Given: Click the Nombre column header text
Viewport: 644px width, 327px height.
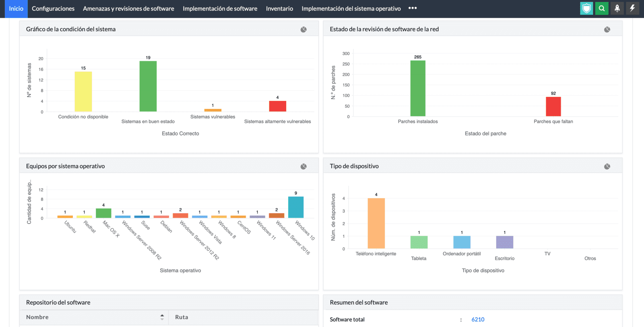Looking at the screenshot, I should point(37,317).
